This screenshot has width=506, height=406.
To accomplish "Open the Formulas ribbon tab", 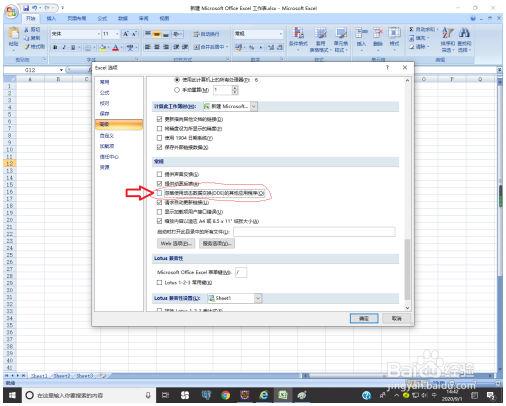I will click(x=102, y=19).
